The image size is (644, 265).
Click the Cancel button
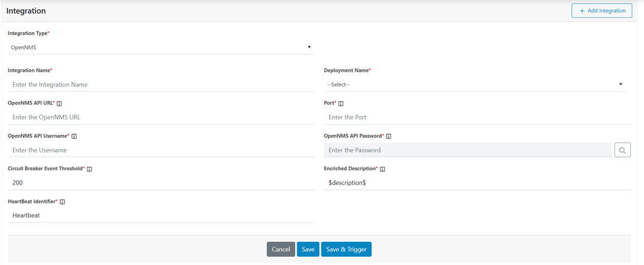click(281, 250)
